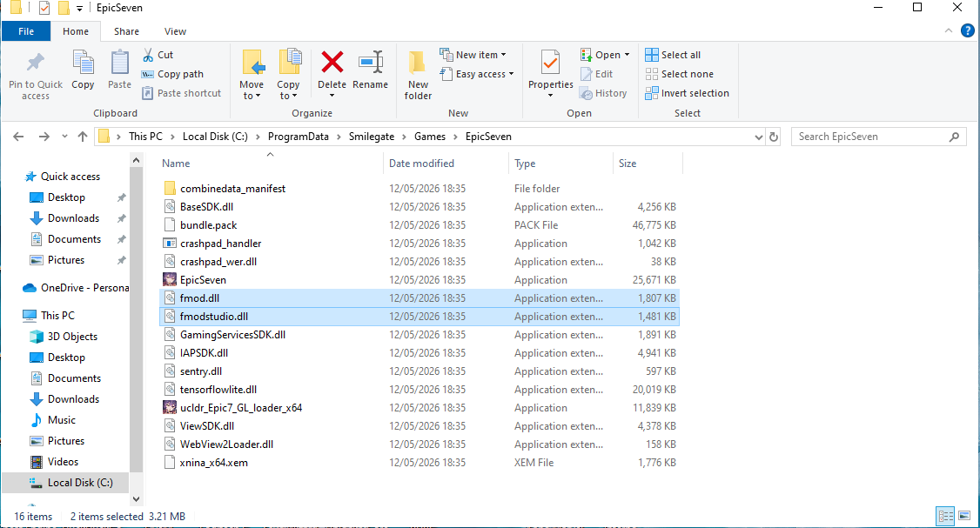The height and width of the screenshot is (528, 980).
Task: Select the EpicSeven application icon
Action: point(170,279)
